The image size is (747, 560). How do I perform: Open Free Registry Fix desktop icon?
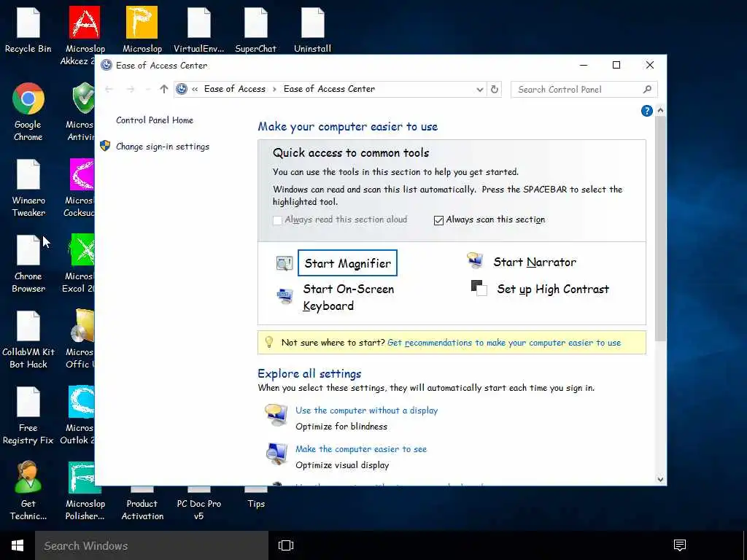28,416
